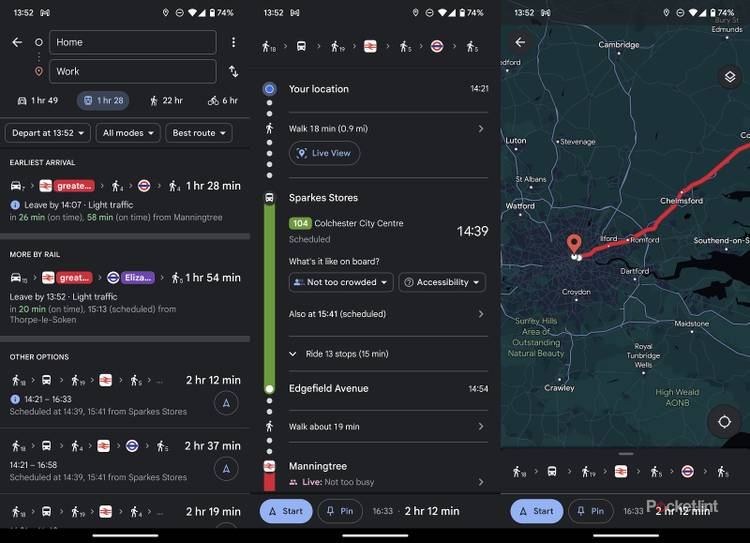The height and width of the screenshot is (543, 750).
Task: Open the three-dot overflow menu
Action: point(233,42)
